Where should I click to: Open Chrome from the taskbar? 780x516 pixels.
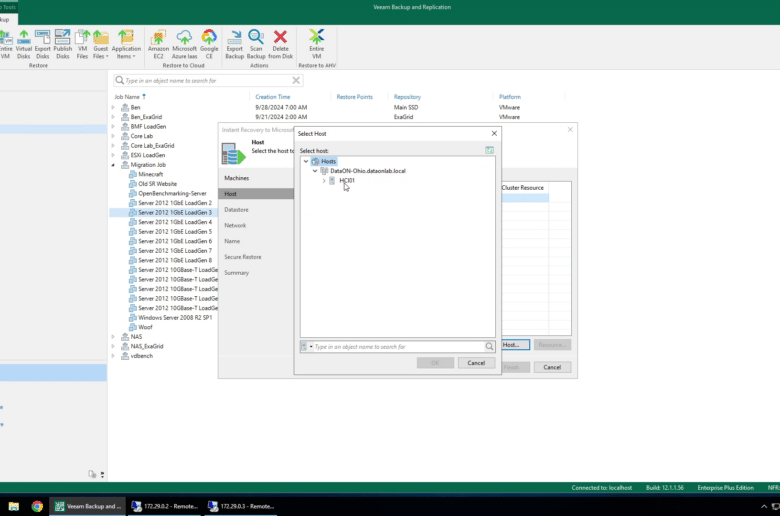pos(37,506)
